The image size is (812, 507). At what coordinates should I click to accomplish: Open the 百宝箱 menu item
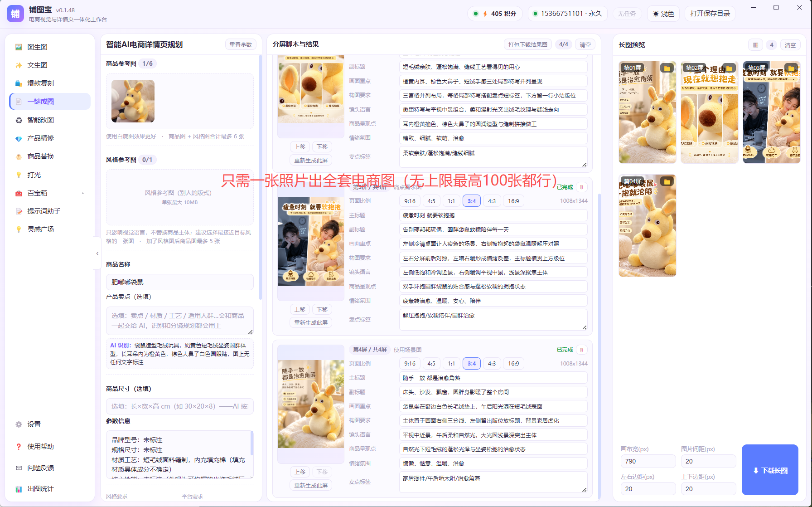(x=50, y=193)
